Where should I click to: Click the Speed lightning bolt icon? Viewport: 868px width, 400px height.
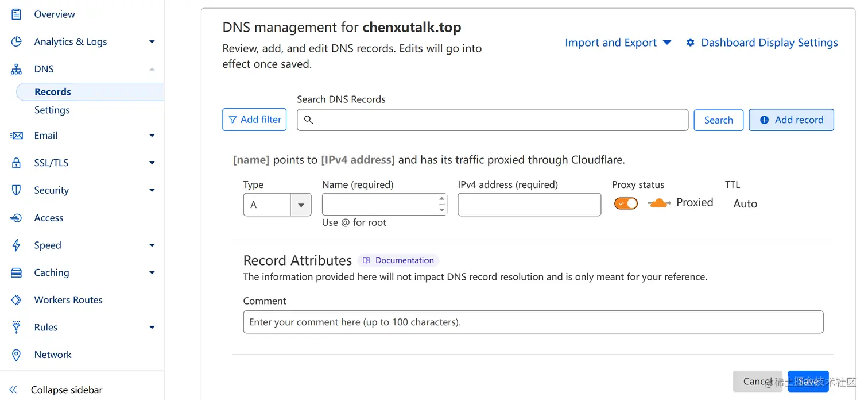click(x=17, y=245)
